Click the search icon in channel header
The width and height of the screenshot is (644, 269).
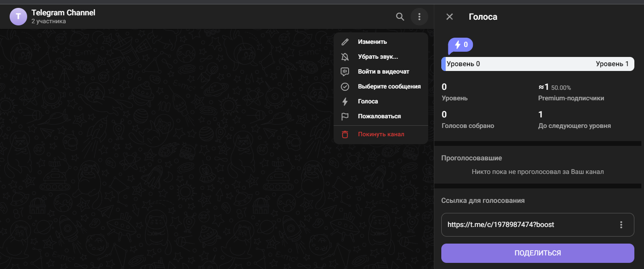pos(400,17)
